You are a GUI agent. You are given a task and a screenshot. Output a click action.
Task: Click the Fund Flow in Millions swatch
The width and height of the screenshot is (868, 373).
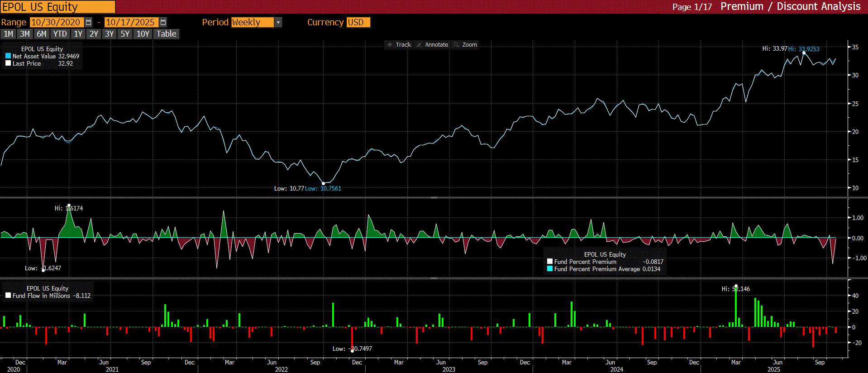pyautogui.click(x=8, y=296)
